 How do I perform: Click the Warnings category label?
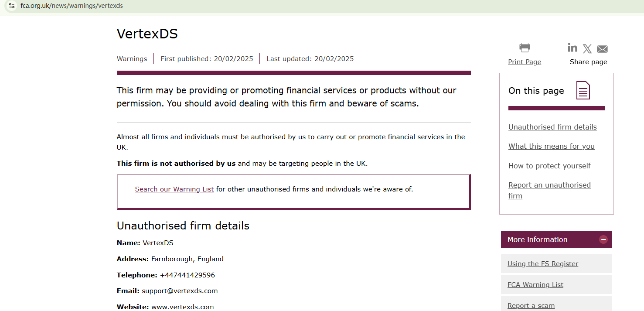132,59
